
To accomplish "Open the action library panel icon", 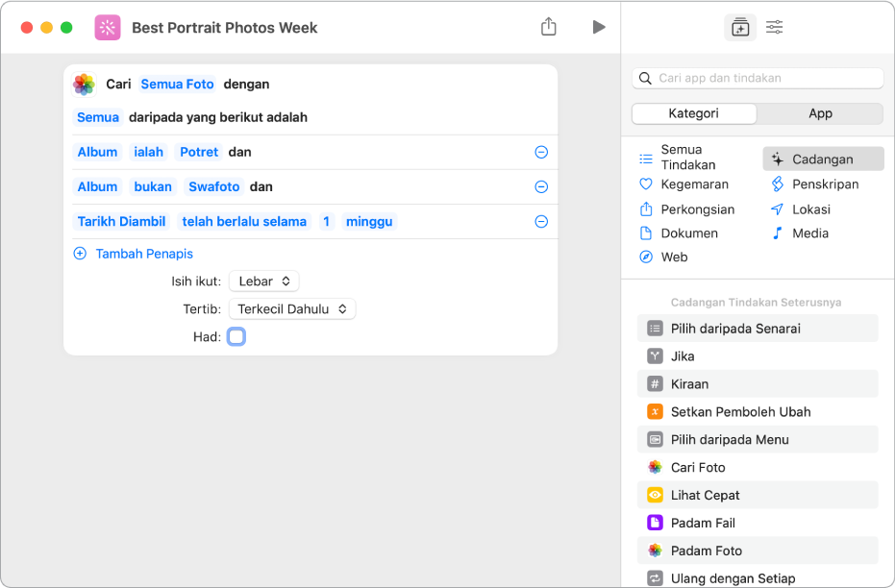I will pos(739,28).
